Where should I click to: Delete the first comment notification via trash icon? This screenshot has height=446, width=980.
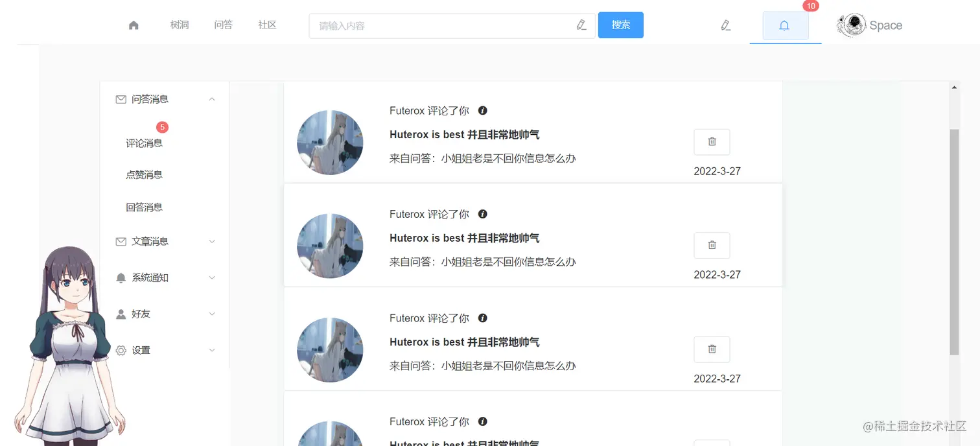tap(712, 141)
